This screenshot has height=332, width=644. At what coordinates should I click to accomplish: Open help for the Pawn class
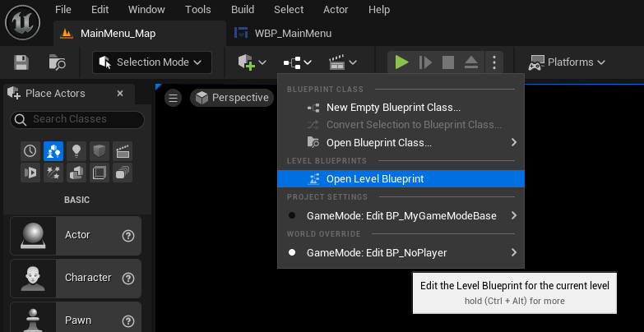click(x=128, y=321)
